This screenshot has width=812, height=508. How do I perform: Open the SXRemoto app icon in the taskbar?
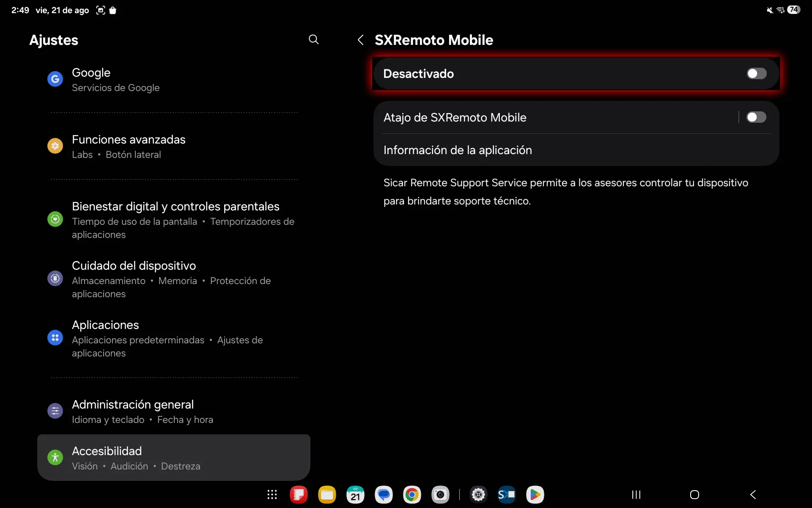pos(507,494)
